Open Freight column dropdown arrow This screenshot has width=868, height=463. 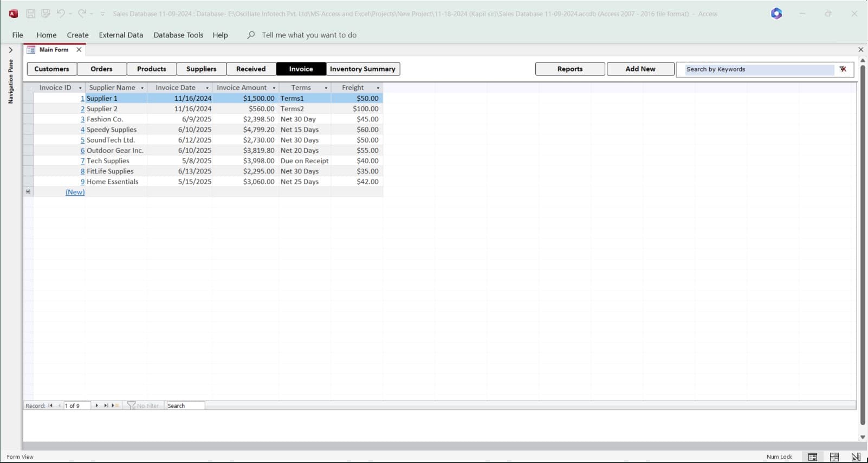point(378,88)
